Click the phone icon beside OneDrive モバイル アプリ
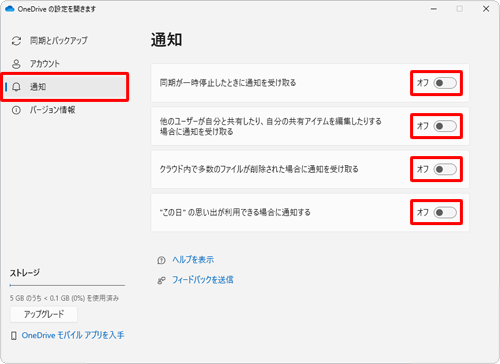This screenshot has width=500, height=364. [14, 335]
